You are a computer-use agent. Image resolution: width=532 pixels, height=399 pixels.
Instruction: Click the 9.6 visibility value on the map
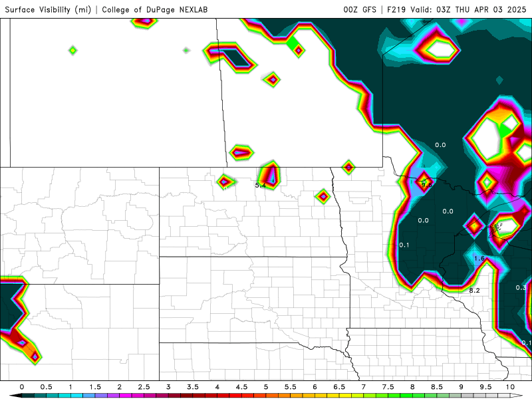pos(426,185)
